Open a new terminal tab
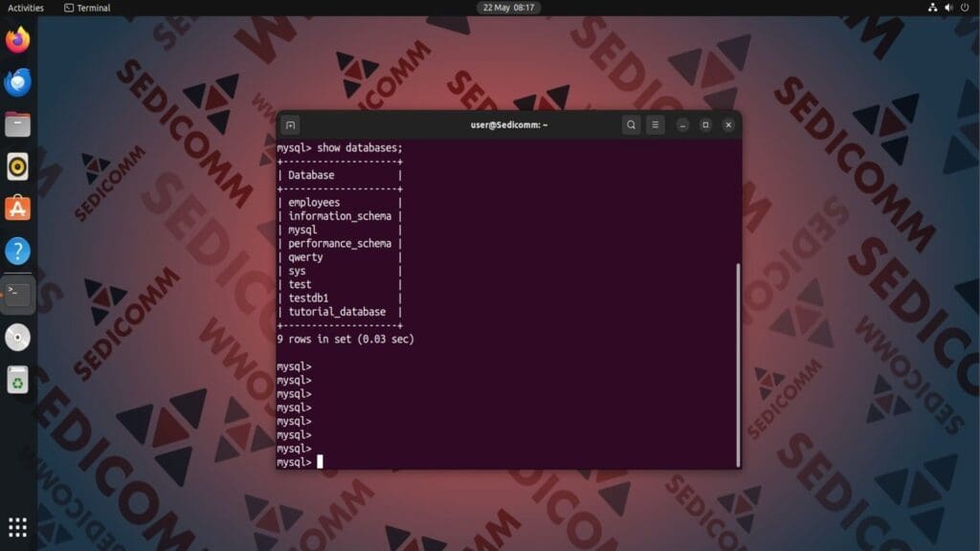Viewport: 980px width, 551px height. pos(289,125)
